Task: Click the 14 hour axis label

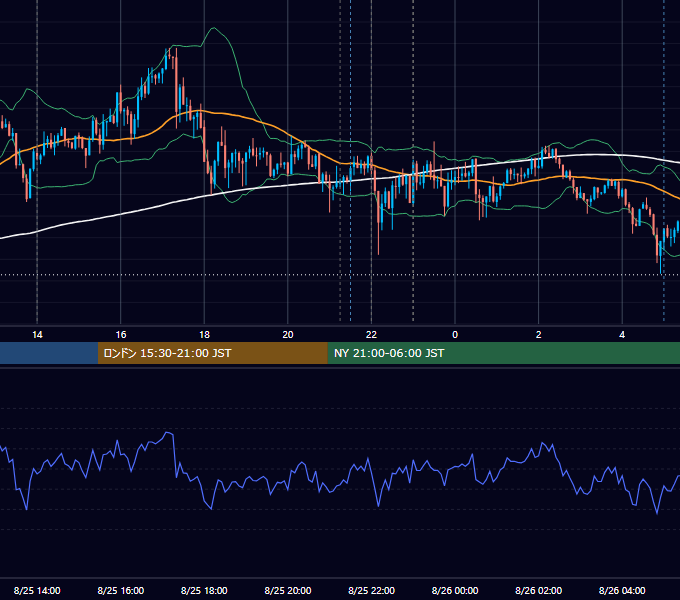Action: pyautogui.click(x=37, y=335)
